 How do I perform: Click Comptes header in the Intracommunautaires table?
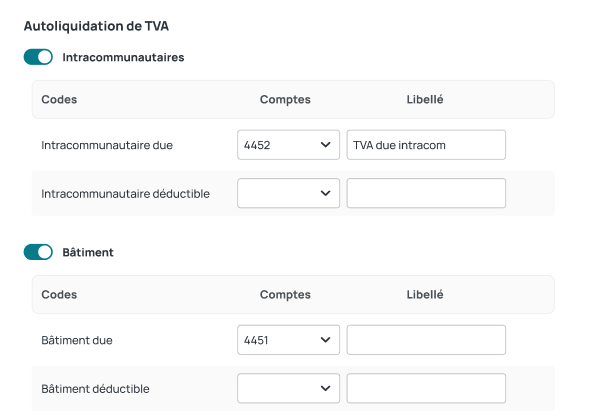pos(285,100)
